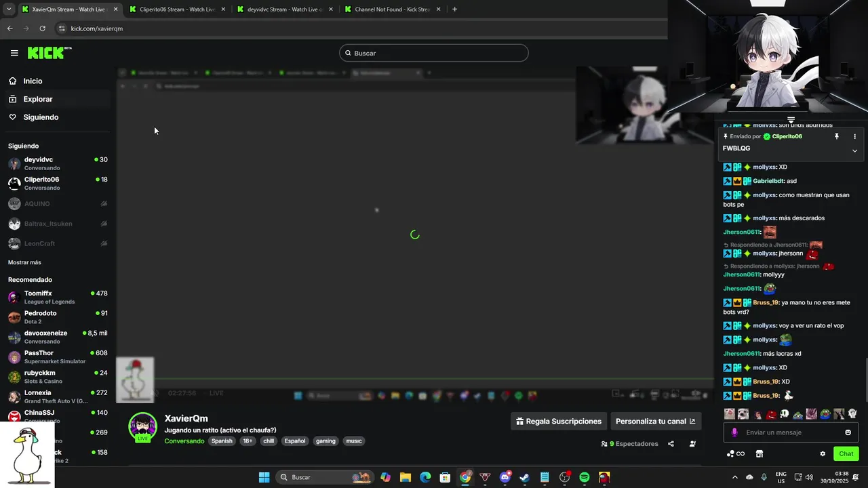Click XavierQm channel avatar
The image size is (868, 488).
coord(143,426)
